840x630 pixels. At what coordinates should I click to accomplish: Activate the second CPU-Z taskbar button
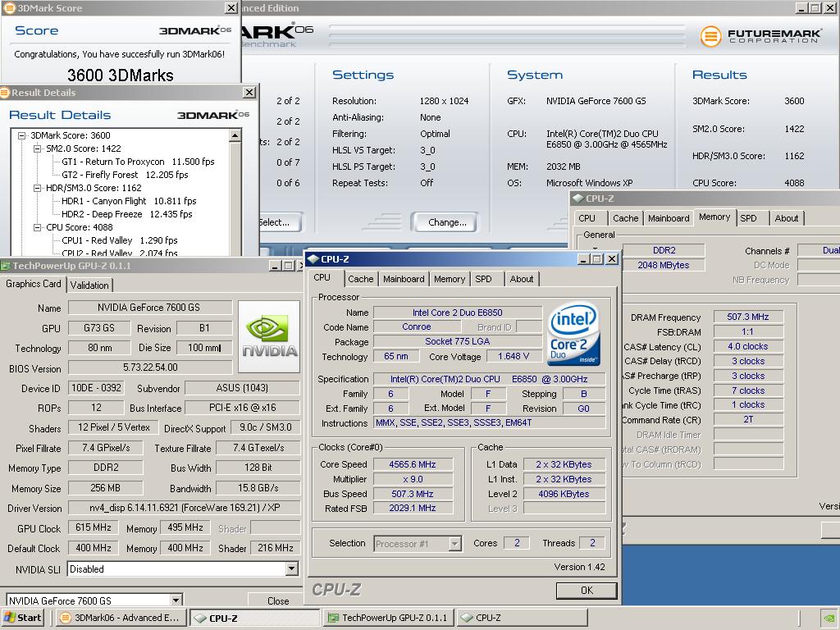(523, 618)
